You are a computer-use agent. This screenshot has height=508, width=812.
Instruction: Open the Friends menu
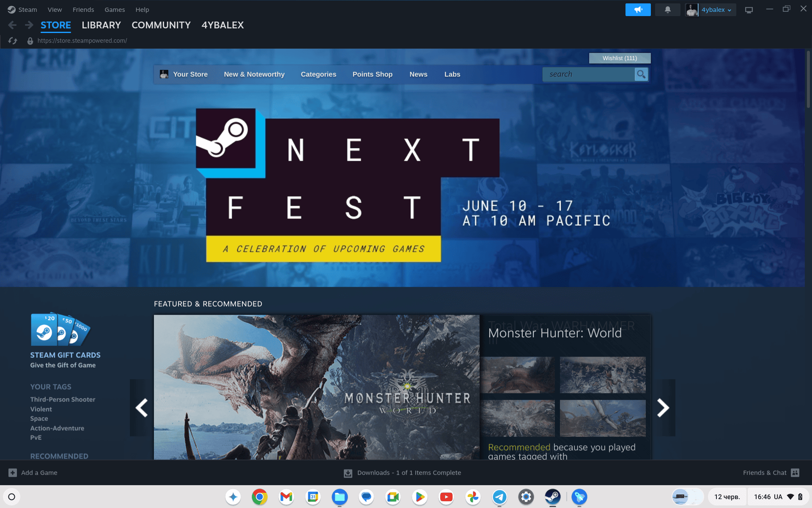(x=83, y=10)
